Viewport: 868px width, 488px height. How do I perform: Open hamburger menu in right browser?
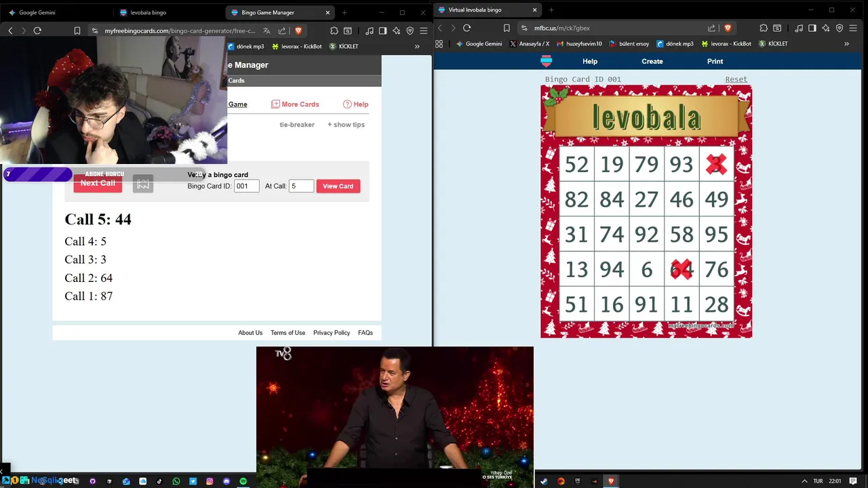pyautogui.click(x=853, y=28)
